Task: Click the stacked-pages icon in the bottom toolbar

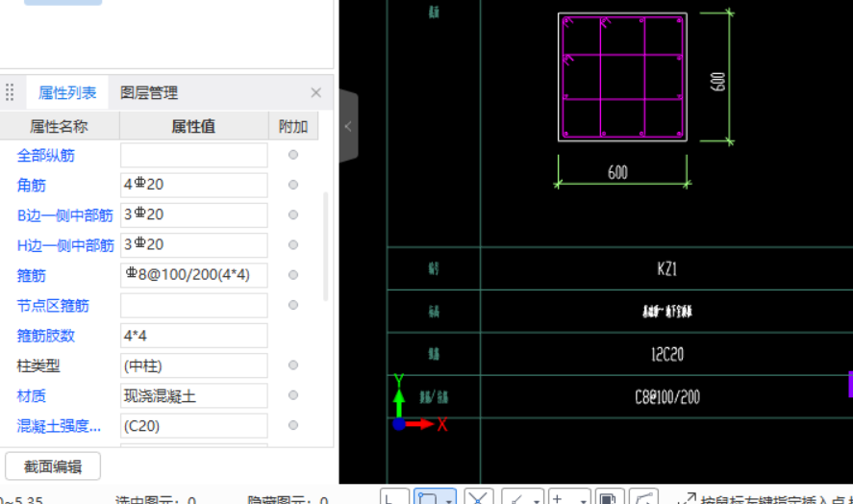Action: tap(610, 497)
